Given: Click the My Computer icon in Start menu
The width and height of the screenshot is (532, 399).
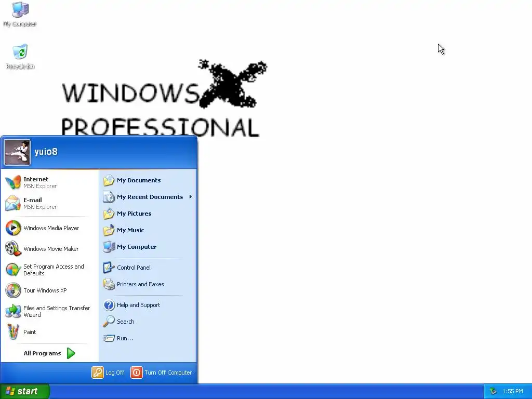Looking at the screenshot, I should [x=109, y=247].
